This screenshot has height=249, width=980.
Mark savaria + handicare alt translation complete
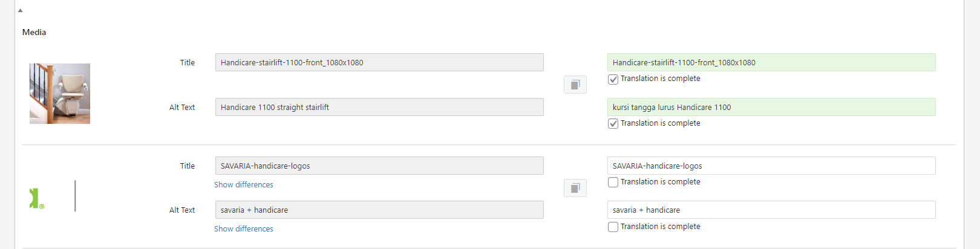613,227
